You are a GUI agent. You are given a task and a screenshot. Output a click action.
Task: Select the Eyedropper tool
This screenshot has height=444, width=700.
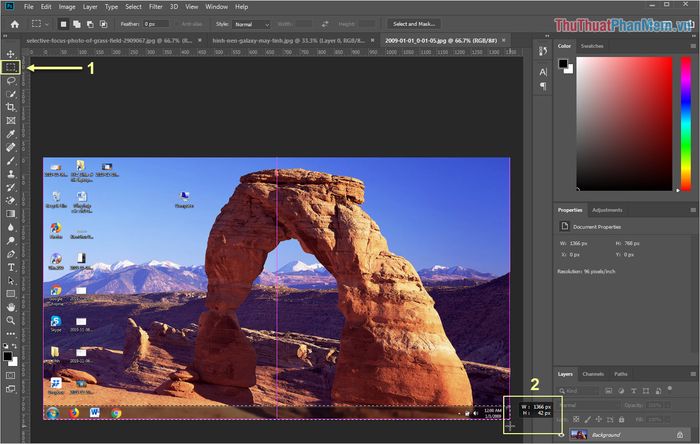(11, 134)
